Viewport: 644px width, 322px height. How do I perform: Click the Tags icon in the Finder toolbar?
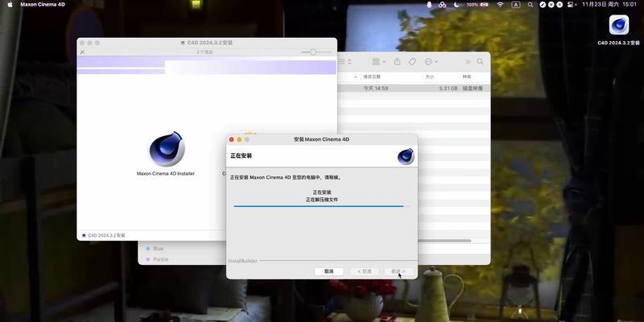(x=412, y=62)
